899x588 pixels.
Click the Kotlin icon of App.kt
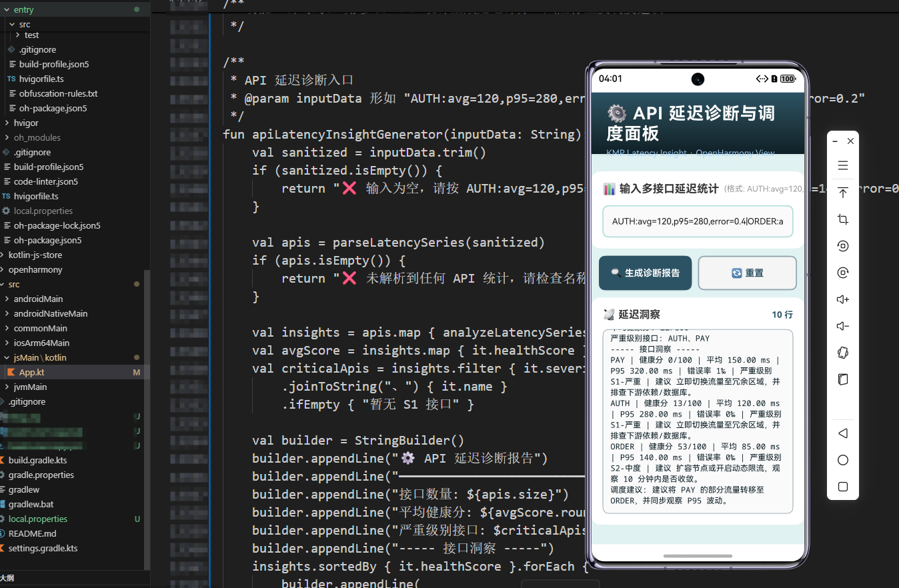click(11, 372)
